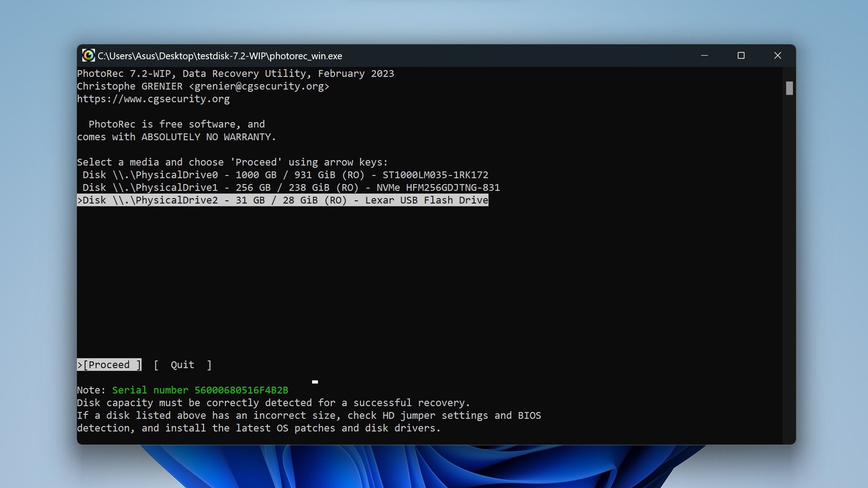This screenshot has width=868, height=488.
Task: Minimize the PhotoRec console window
Action: [704, 56]
